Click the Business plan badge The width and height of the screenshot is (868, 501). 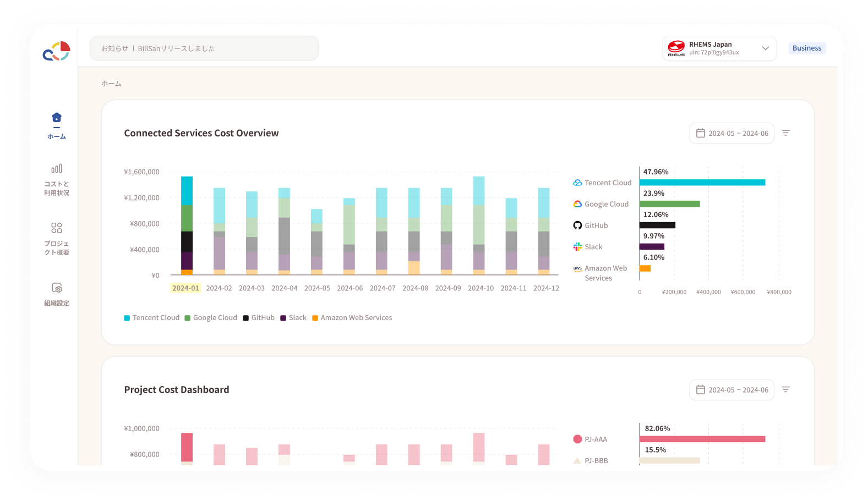pyautogui.click(x=806, y=48)
